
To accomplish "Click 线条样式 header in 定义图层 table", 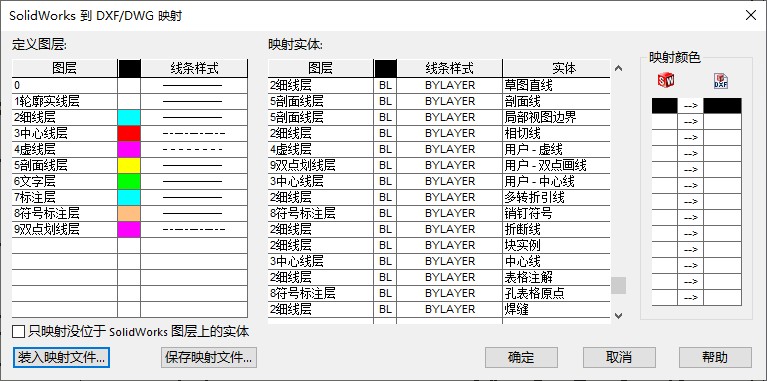I will [194, 68].
